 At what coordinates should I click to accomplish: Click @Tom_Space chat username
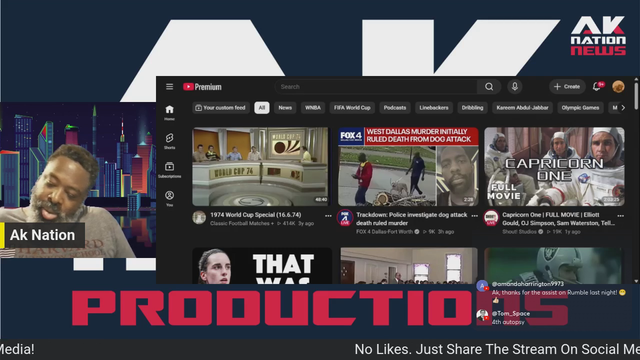(511, 313)
